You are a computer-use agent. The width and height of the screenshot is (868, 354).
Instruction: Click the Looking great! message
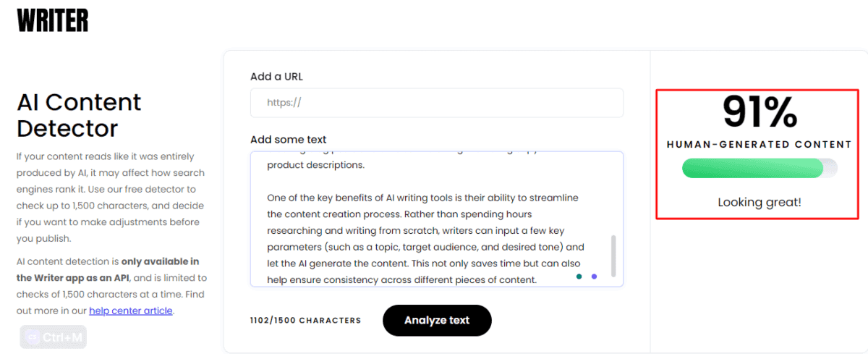759,202
